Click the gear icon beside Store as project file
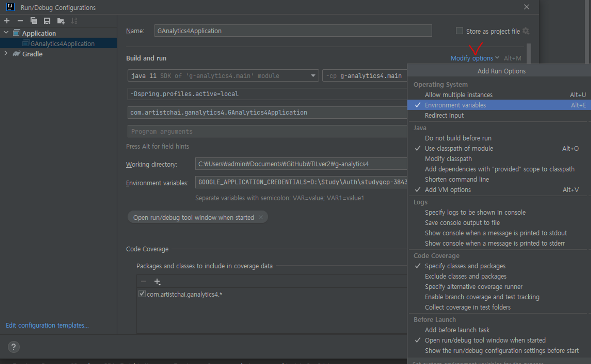The image size is (591, 364). pos(526,31)
